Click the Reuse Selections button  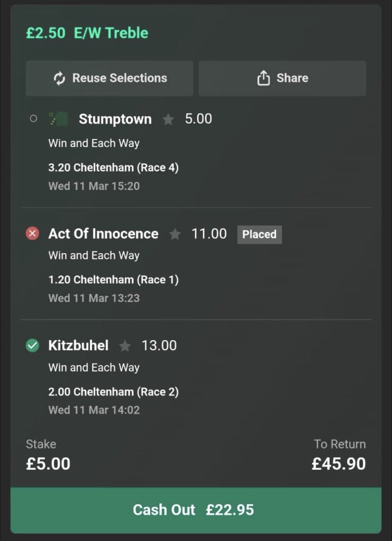click(109, 78)
